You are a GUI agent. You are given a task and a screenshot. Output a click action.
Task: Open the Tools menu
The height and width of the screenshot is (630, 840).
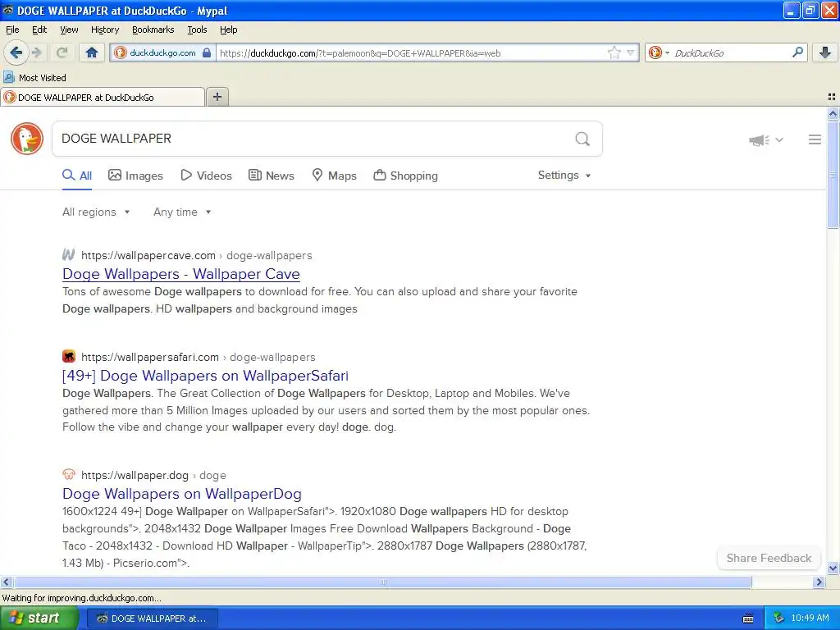(197, 30)
